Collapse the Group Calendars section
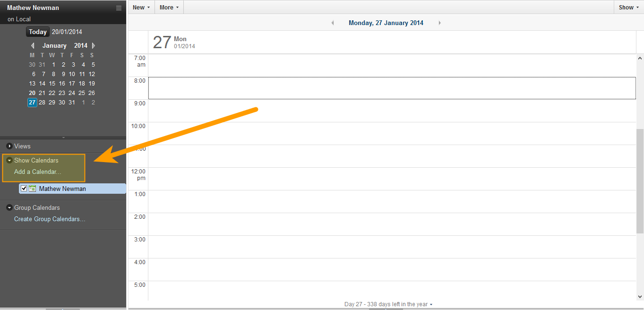The width and height of the screenshot is (644, 310). 9,208
